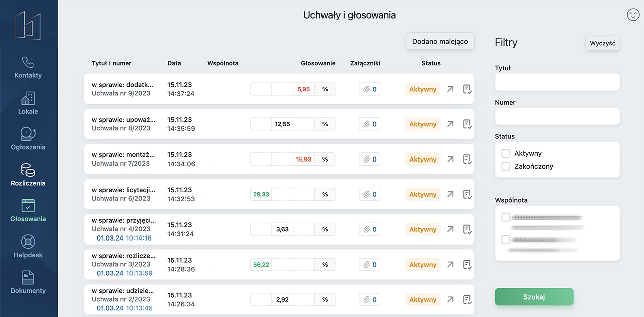Open Dokumenty in sidebar
644x317 pixels.
click(28, 282)
